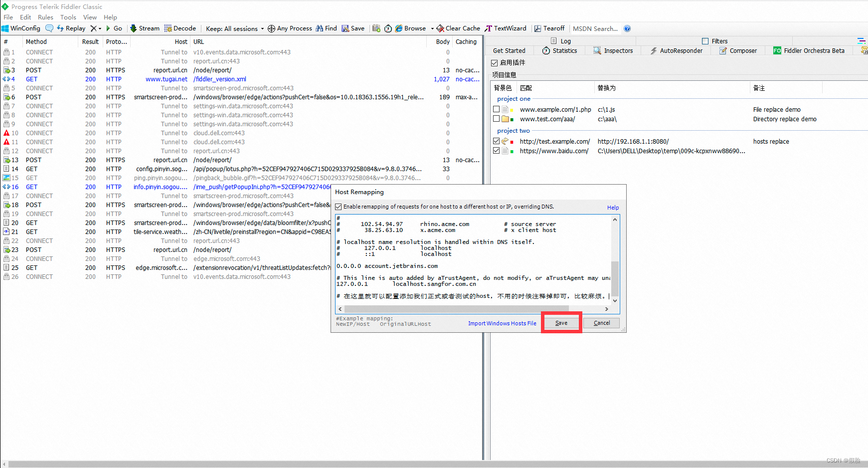Image resolution: width=868 pixels, height=468 pixels.
Task: Click the Tearoff toolbar button
Action: coord(549,28)
